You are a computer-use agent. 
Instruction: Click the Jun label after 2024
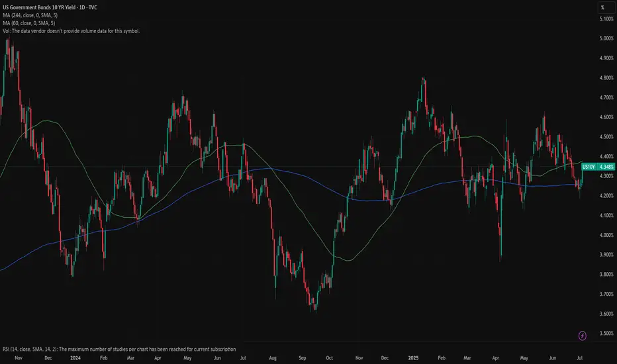pyautogui.click(x=217, y=358)
